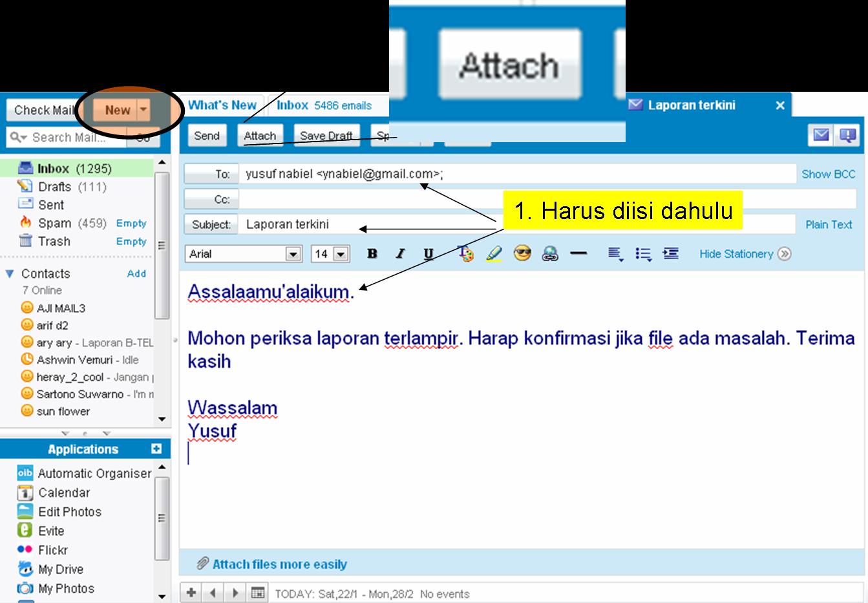This screenshot has width=868, height=603.
Task: Open the text alignment options
Action: click(x=614, y=253)
